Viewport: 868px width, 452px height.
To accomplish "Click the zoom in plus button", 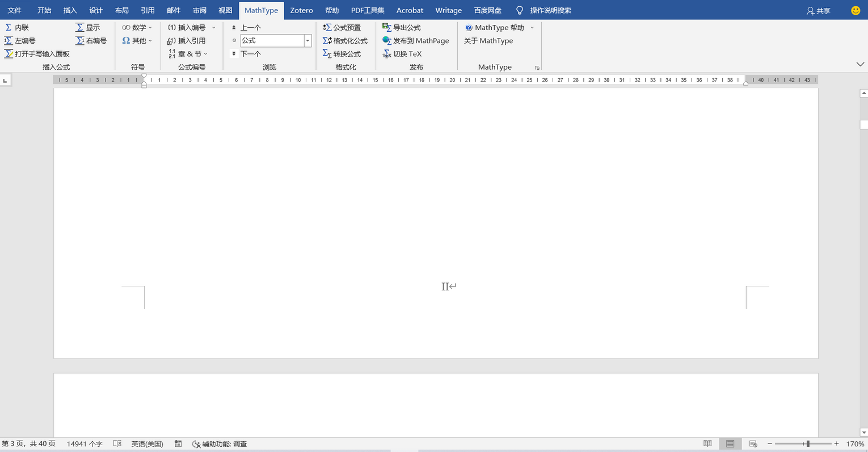I will (836, 443).
